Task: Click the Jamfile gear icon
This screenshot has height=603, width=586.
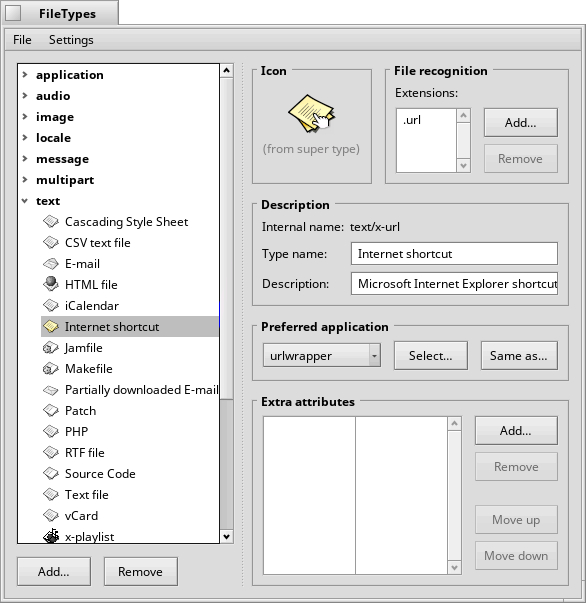Action: point(50,348)
